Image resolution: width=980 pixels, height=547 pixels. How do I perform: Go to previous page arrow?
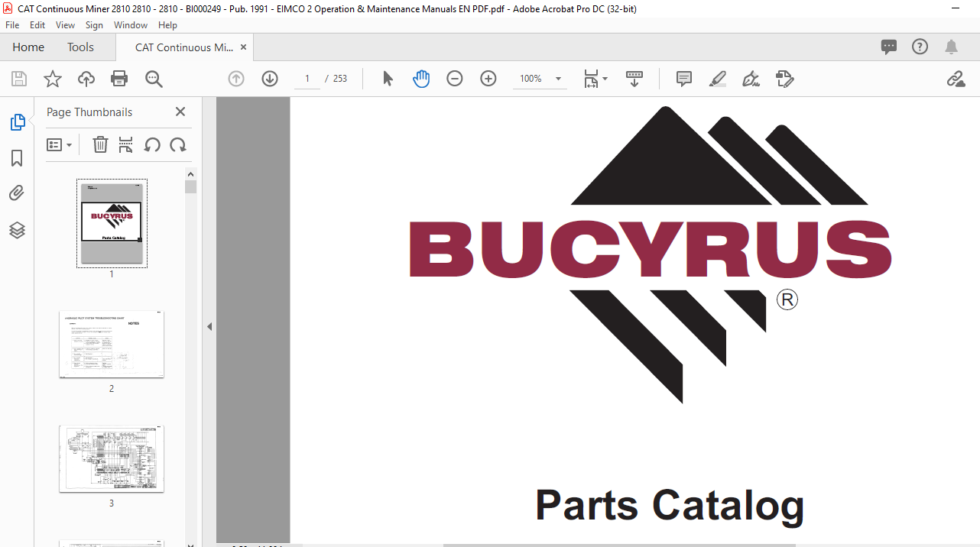(236, 79)
